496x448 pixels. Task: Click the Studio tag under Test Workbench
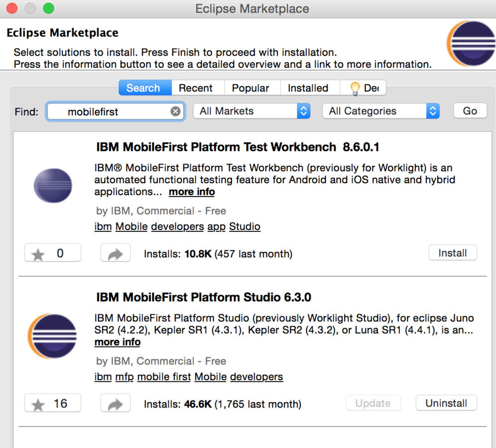245,226
